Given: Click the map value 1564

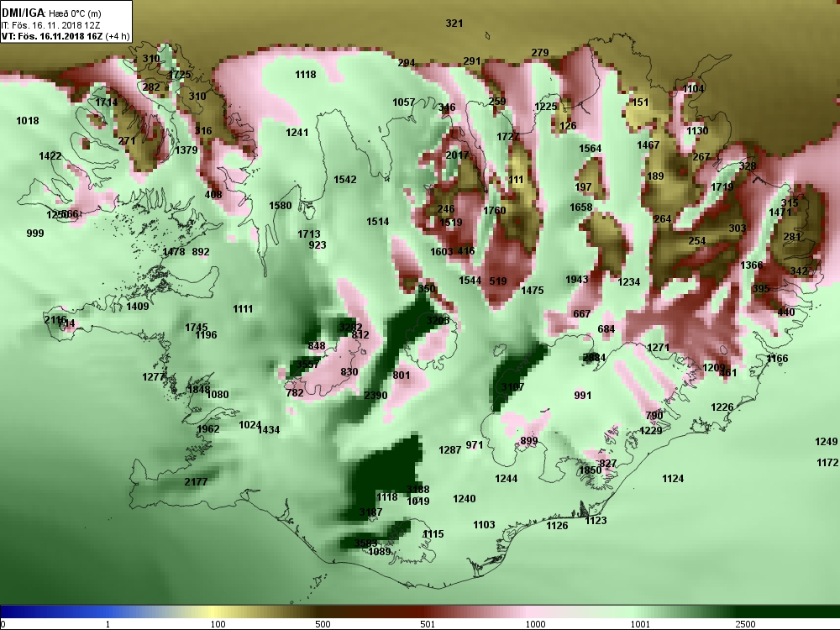Looking at the screenshot, I should coord(591,149).
